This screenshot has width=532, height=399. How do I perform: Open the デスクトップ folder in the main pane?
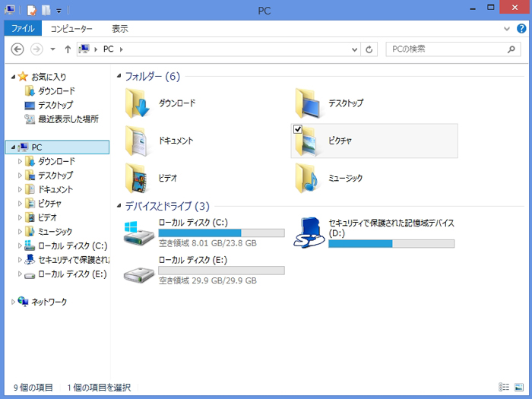pyautogui.click(x=329, y=103)
